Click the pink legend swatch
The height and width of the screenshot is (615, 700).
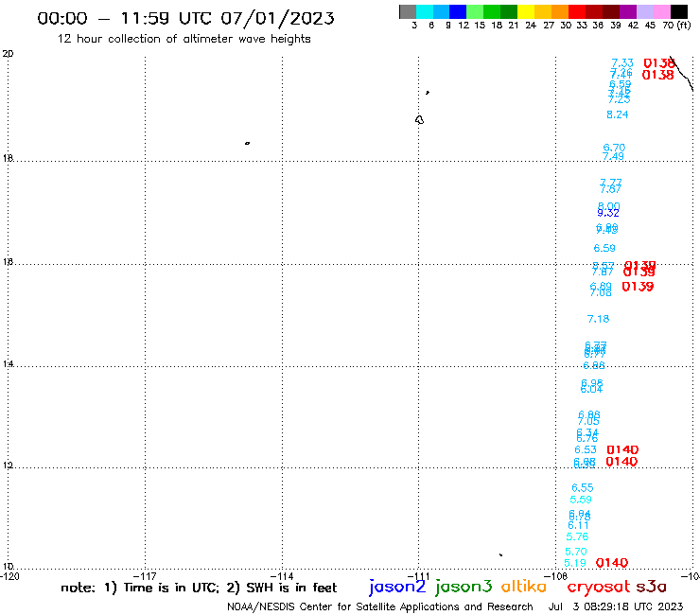[x=662, y=11]
